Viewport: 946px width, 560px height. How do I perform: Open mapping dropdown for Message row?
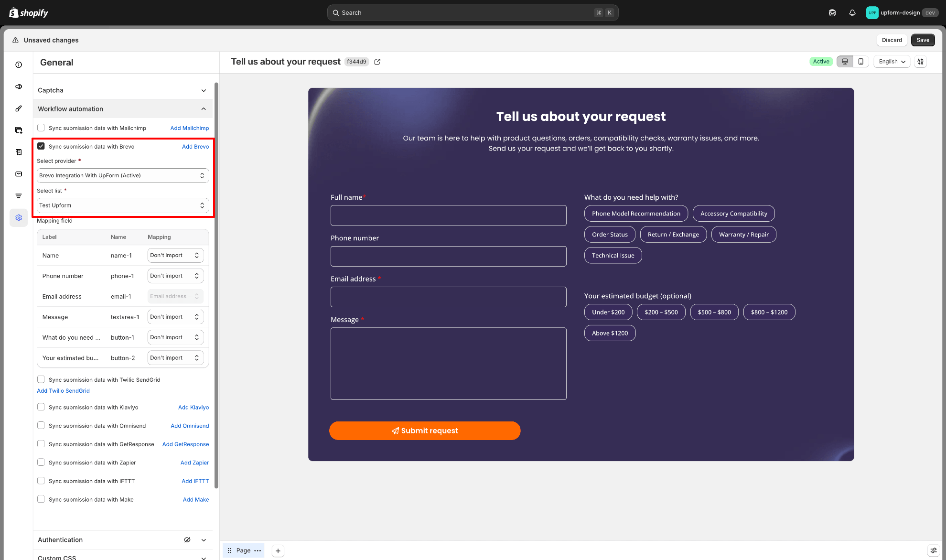[x=175, y=317]
